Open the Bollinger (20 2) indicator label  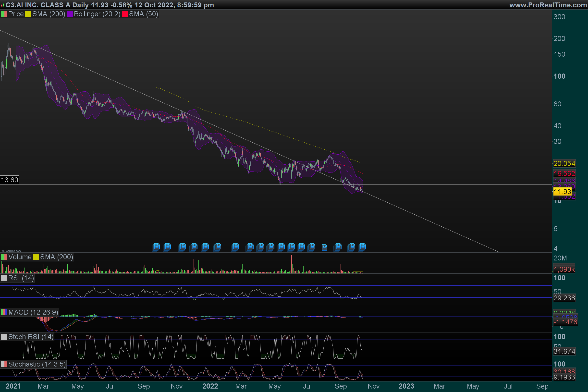97,14
